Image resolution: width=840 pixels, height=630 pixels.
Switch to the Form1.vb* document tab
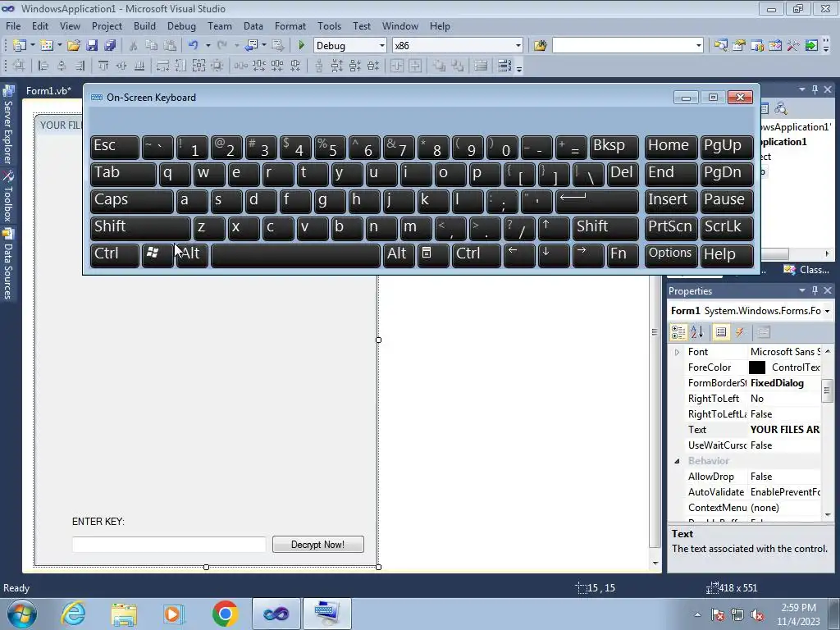click(48, 90)
